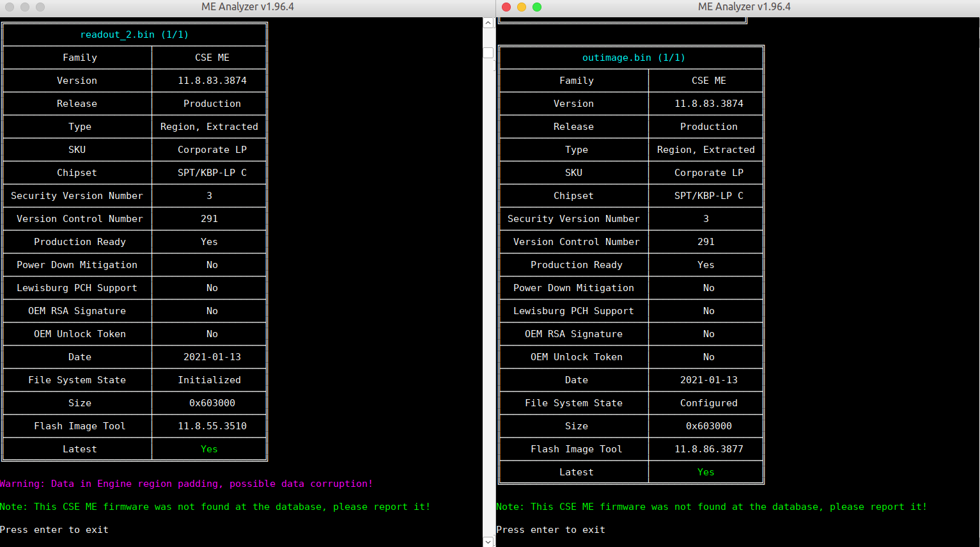
Task: Click OEM RSA Signature label in left table
Action: click(x=77, y=311)
